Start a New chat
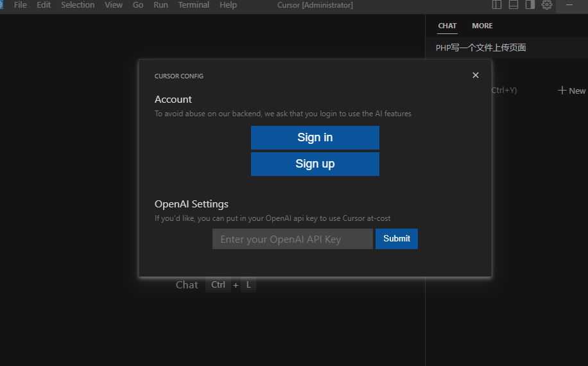Viewport: 588px width, 366px height. tap(571, 91)
